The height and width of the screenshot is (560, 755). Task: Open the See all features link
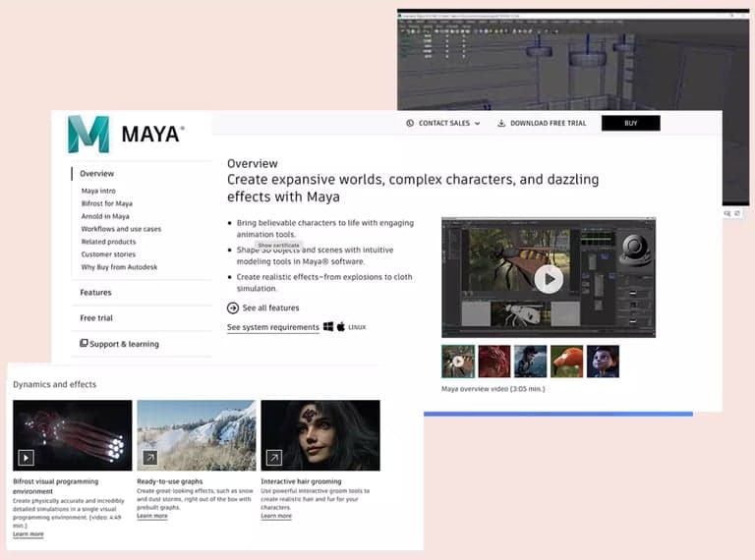tap(270, 308)
